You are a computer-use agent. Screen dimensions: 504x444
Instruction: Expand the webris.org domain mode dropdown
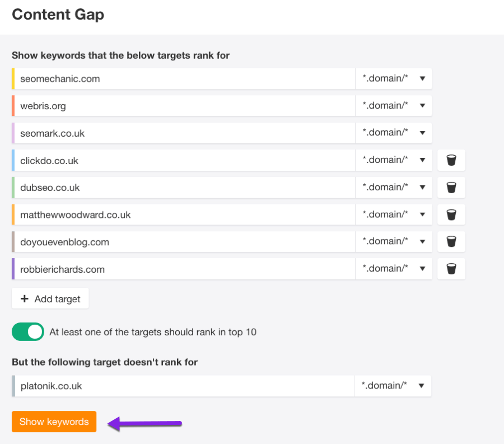coord(394,106)
